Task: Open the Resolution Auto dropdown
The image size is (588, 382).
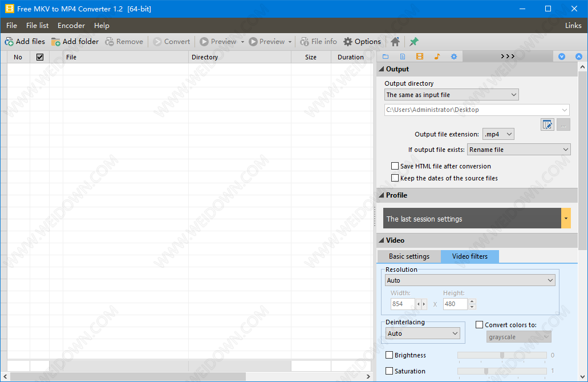Action: [x=471, y=280]
